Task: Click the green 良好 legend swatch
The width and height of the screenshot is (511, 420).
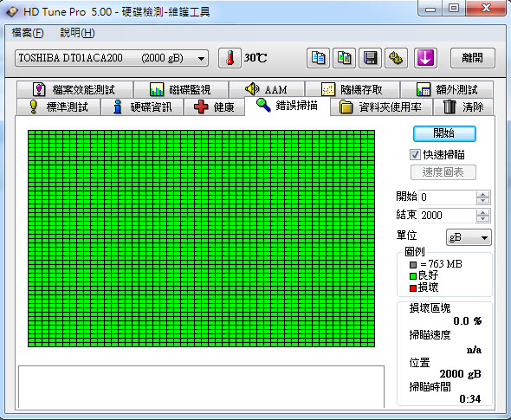Action: click(x=413, y=276)
